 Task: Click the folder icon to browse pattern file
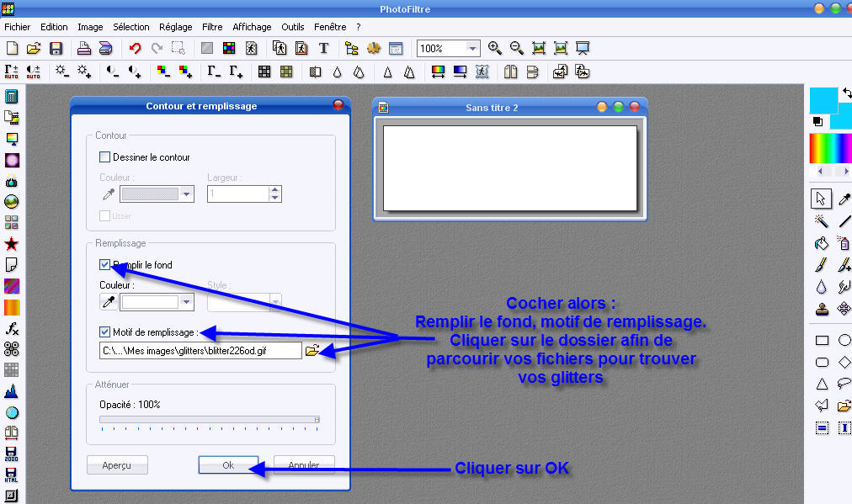[312, 350]
